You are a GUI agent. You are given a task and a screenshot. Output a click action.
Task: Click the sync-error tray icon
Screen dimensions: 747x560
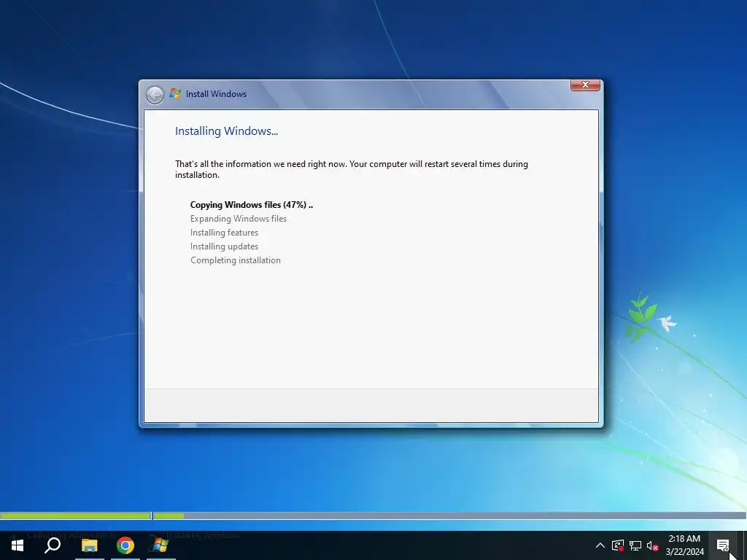click(x=618, y=545)
